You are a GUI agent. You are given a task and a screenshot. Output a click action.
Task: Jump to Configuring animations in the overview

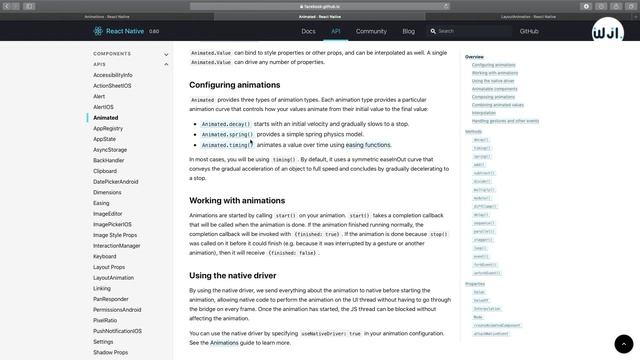pyautogui.click(x=493, y=65)
